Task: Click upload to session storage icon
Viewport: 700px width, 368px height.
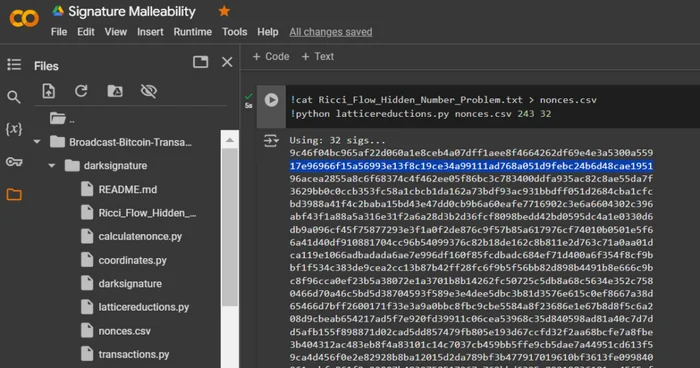Action: 49,91
